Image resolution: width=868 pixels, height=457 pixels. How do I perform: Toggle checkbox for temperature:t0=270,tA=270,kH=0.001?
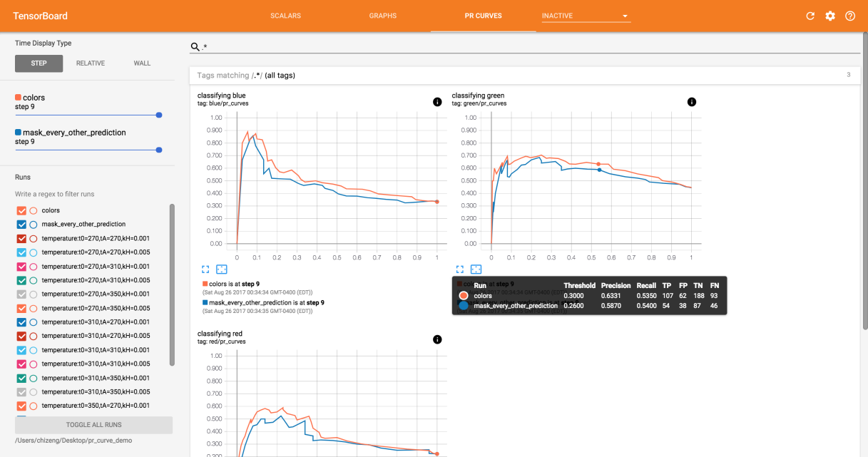coord(21,238)
